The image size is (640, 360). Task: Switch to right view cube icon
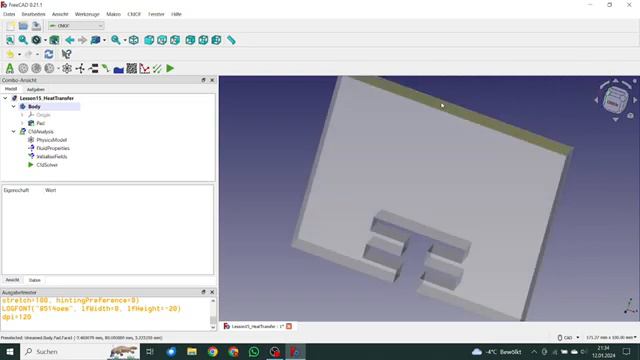coord(175,40)
